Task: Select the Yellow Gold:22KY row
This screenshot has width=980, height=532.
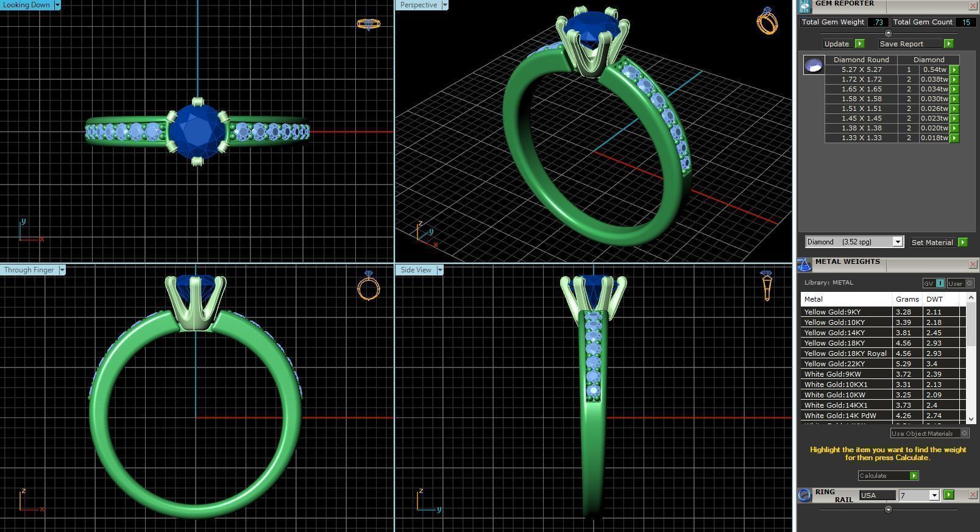Action: point(883,364)
